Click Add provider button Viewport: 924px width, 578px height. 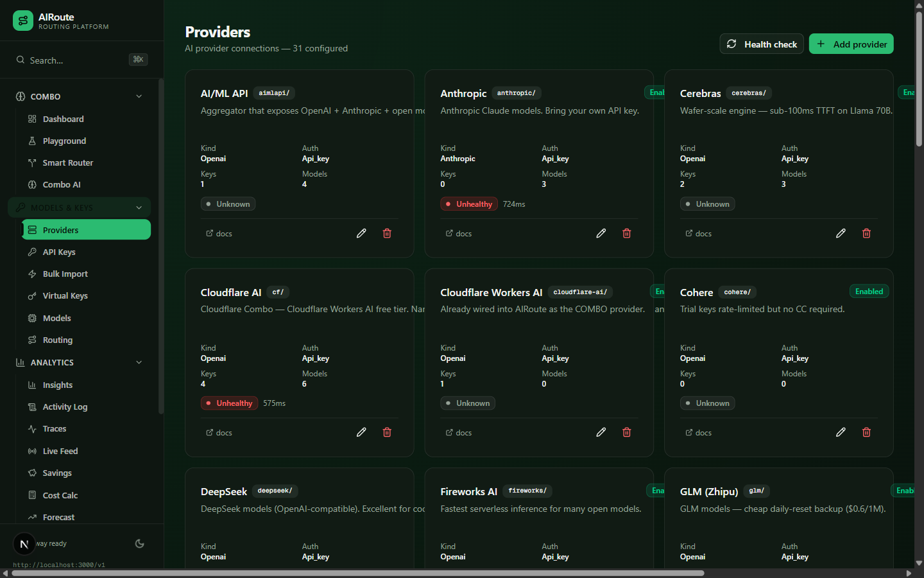pos(851,44)
